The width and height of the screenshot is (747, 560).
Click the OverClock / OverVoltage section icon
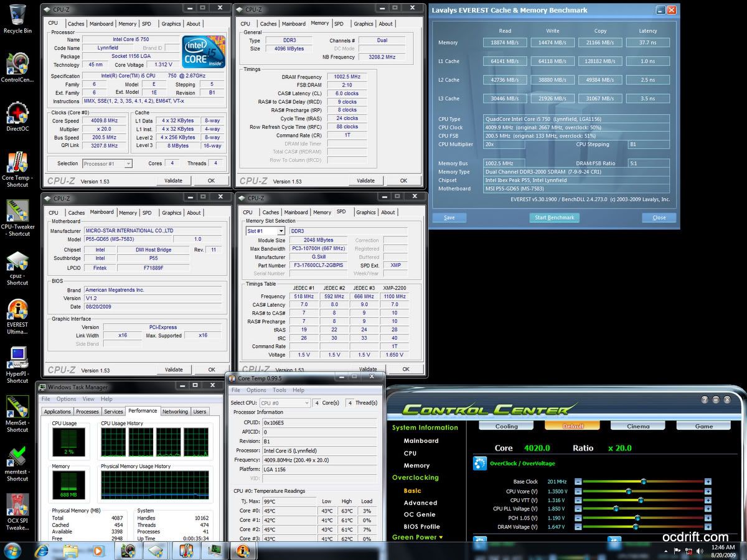[x=479, y=463]
